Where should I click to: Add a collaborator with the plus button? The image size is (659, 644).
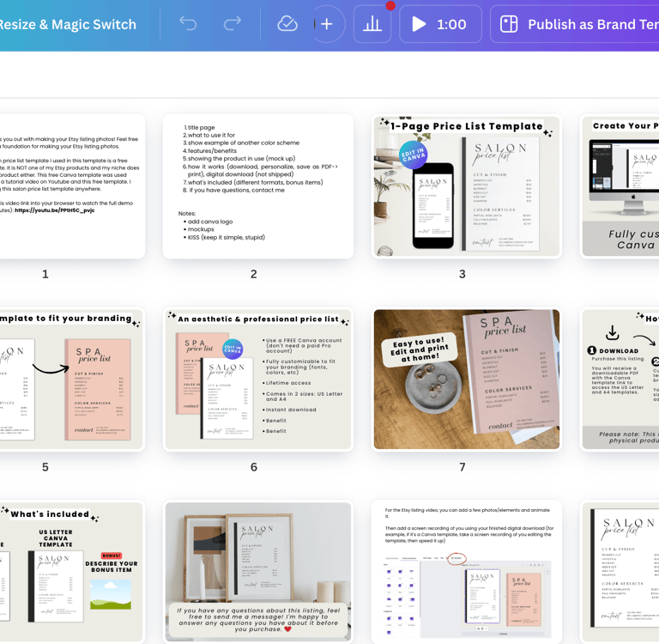[x=327, y=24]
